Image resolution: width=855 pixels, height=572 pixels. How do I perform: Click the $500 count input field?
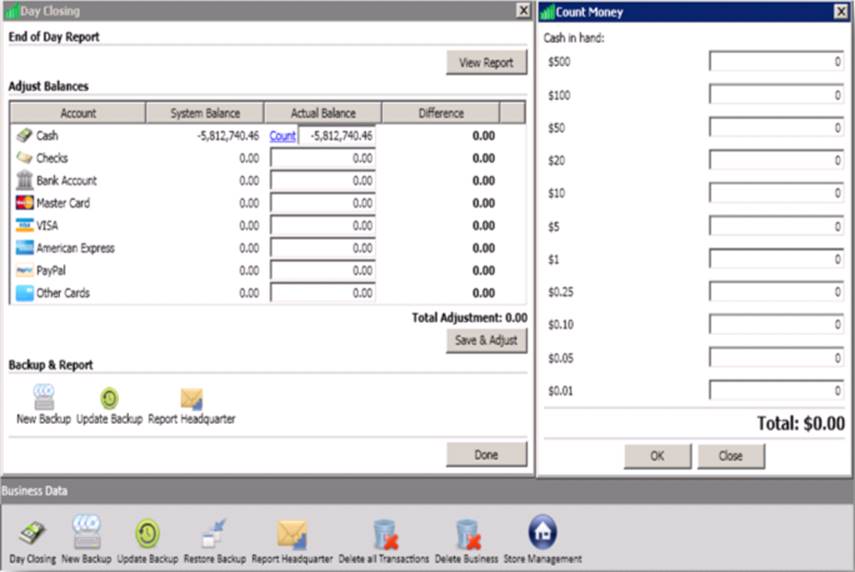(776, 62)
